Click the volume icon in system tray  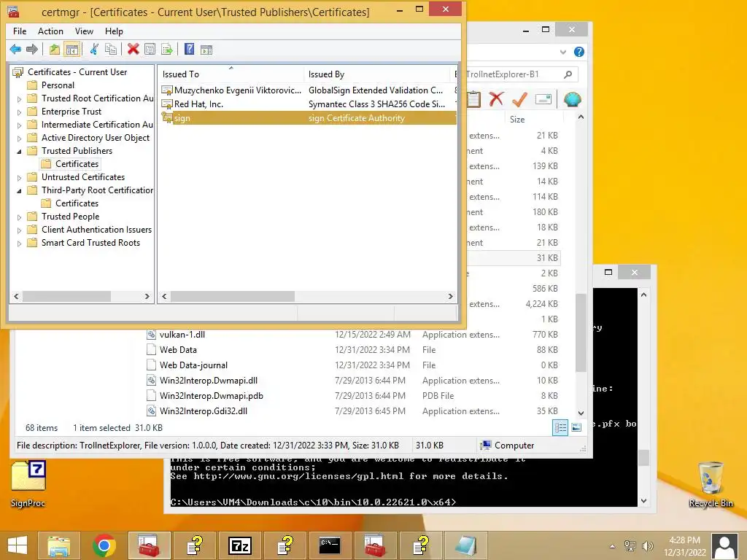(x=648, y=546)
